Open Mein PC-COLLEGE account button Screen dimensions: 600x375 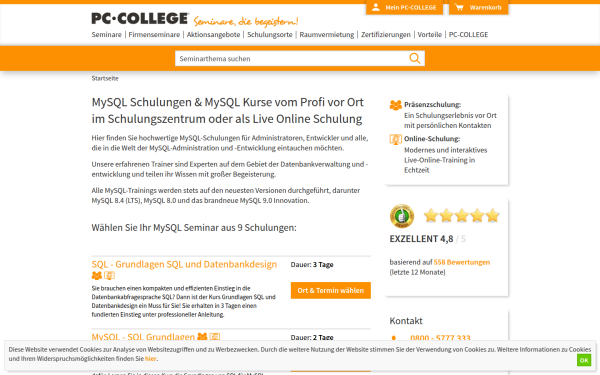(x=404, y=7)
